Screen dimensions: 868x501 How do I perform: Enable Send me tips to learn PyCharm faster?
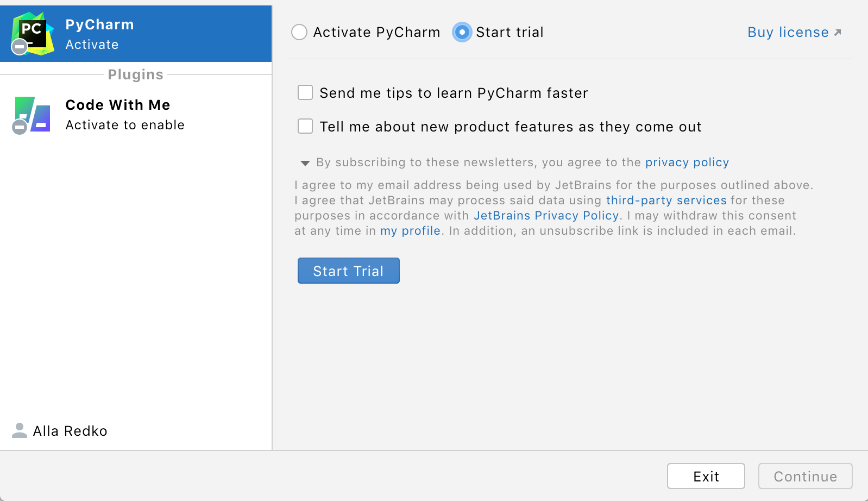coord(305,93)
